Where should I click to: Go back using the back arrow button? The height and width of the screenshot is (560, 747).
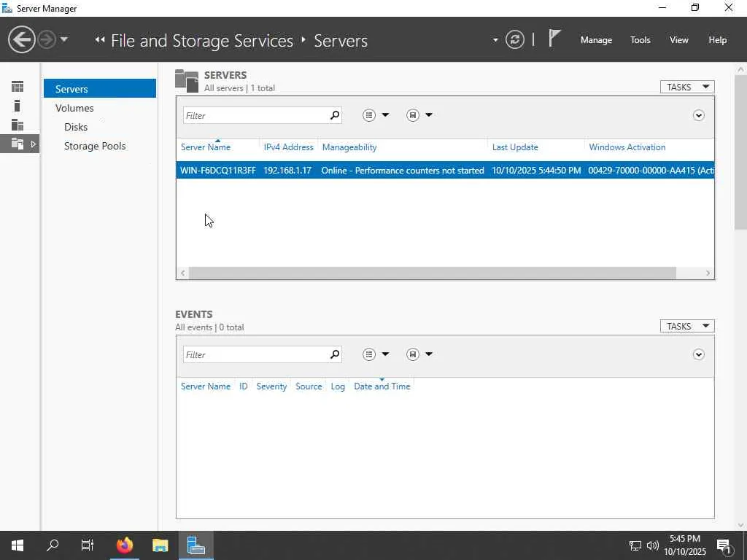(21, 39)
